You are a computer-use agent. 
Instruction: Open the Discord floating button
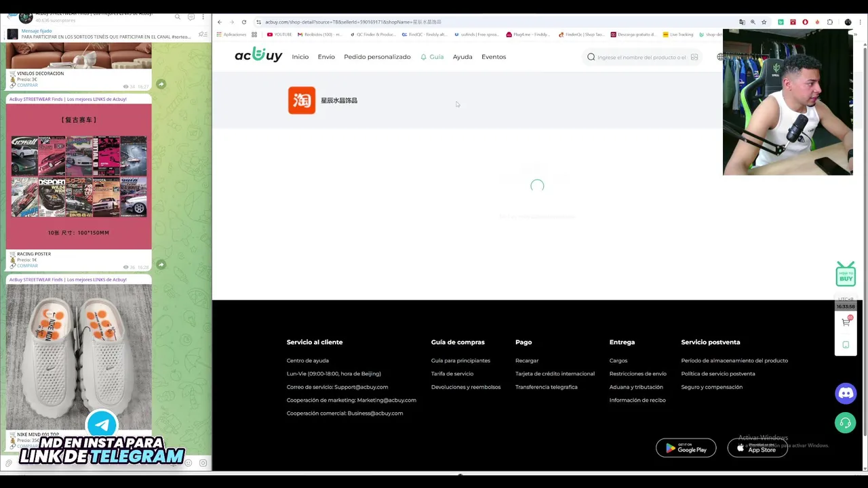coord(846,392)
